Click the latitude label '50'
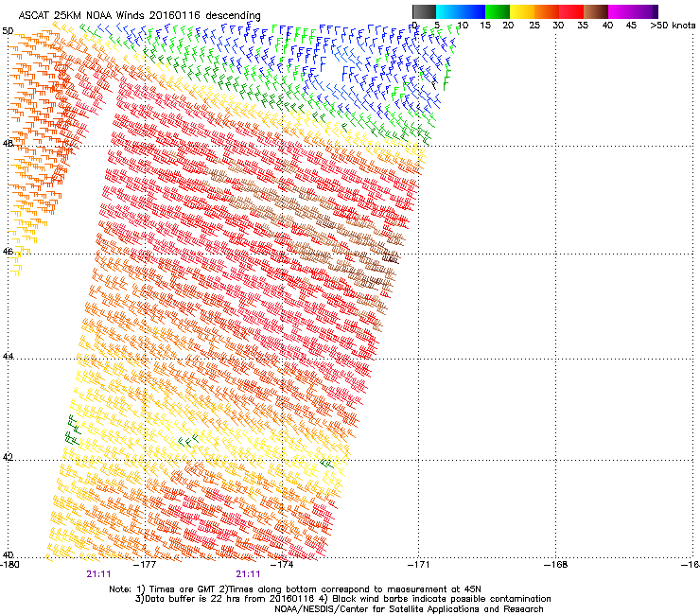 8,31
